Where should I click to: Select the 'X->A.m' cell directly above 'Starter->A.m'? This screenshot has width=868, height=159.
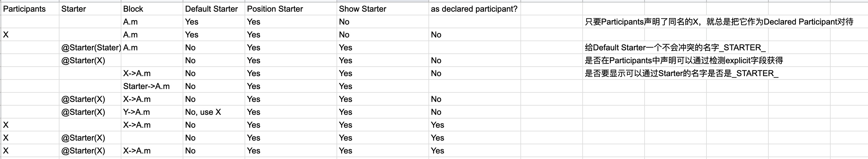tap(137, 73)
